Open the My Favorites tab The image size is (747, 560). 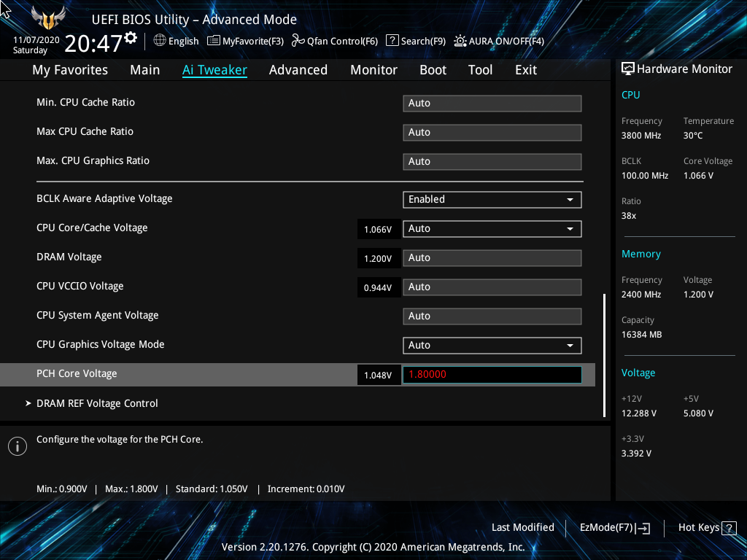(x=70, y=70)
